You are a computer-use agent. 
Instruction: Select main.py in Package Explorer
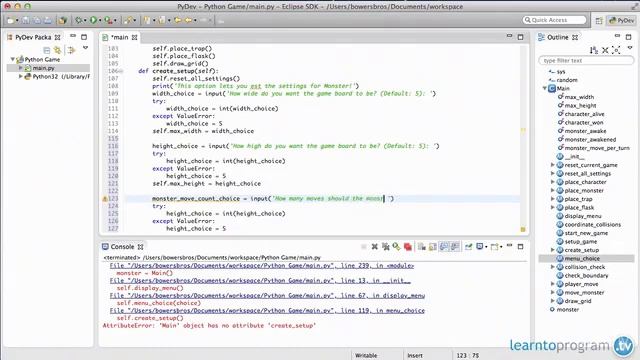click(44, 68)
